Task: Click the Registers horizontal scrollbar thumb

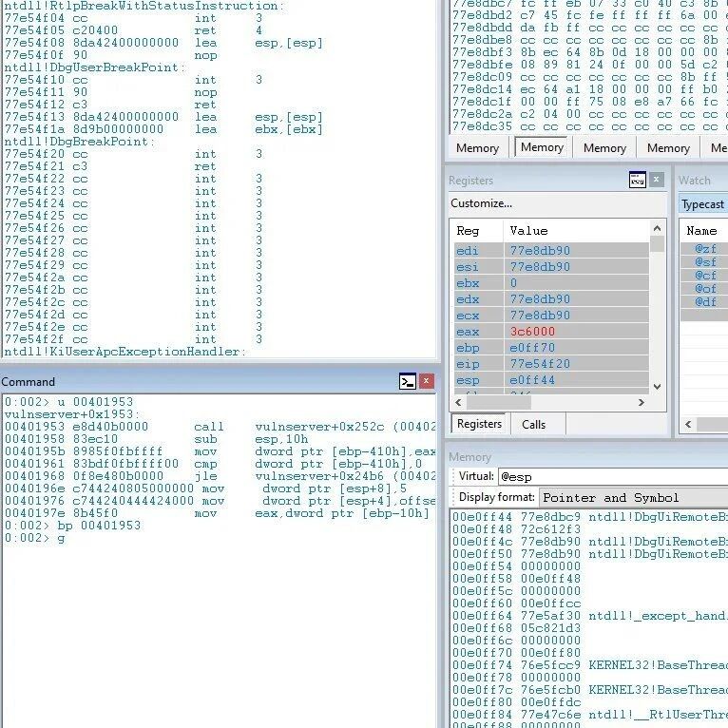Action: tap(499, 403)
